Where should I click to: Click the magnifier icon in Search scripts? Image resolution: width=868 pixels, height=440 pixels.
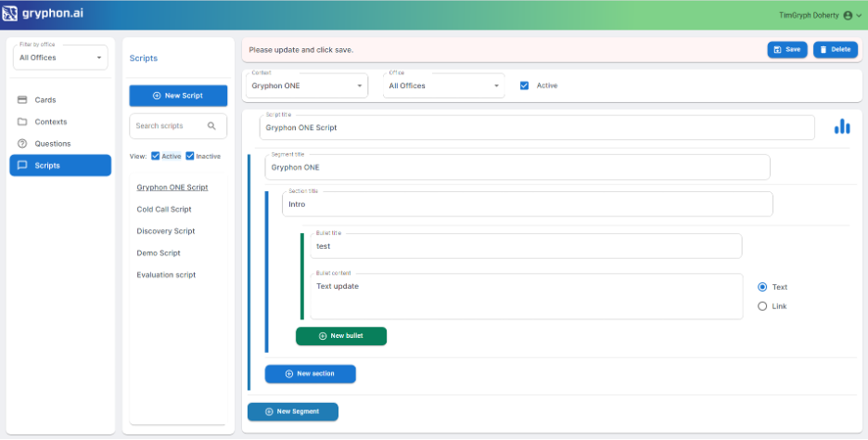coord(211,126)
